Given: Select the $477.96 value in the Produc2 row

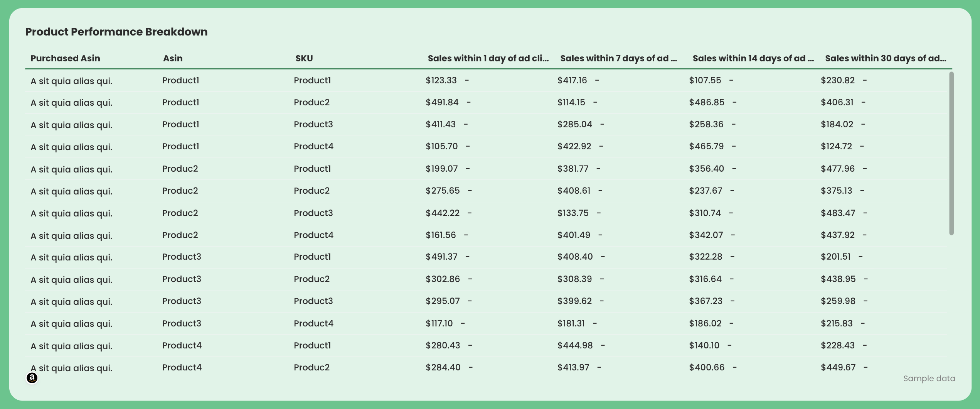Looking at the screenshot, I should (839, 169).
